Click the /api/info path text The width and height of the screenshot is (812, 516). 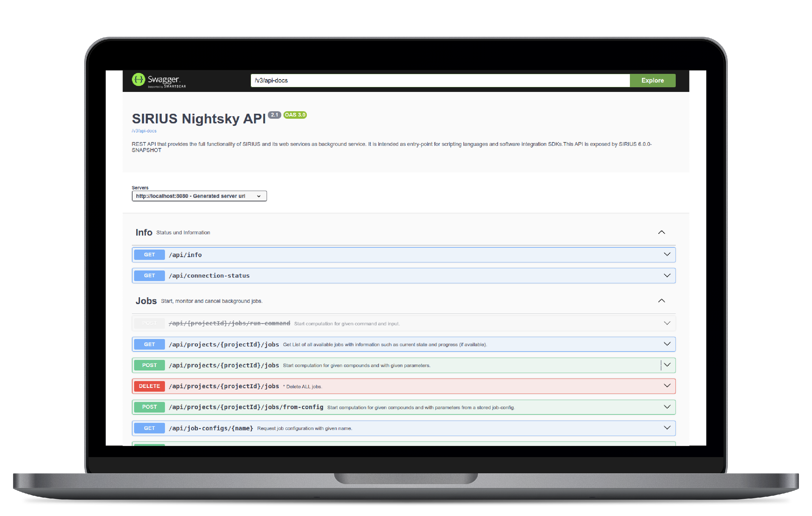pos(185,255)
